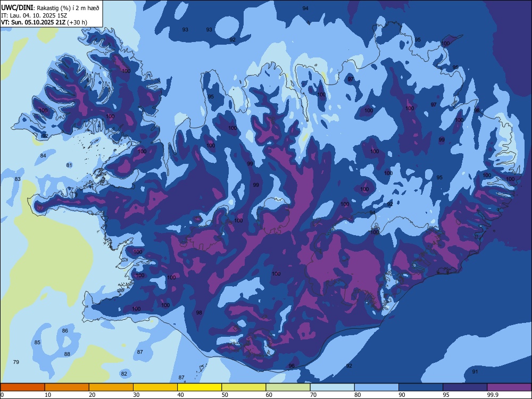Click the legend tick label 99.9
The width and height of the screenshot is (532, 399).
(x=492, y=395)
